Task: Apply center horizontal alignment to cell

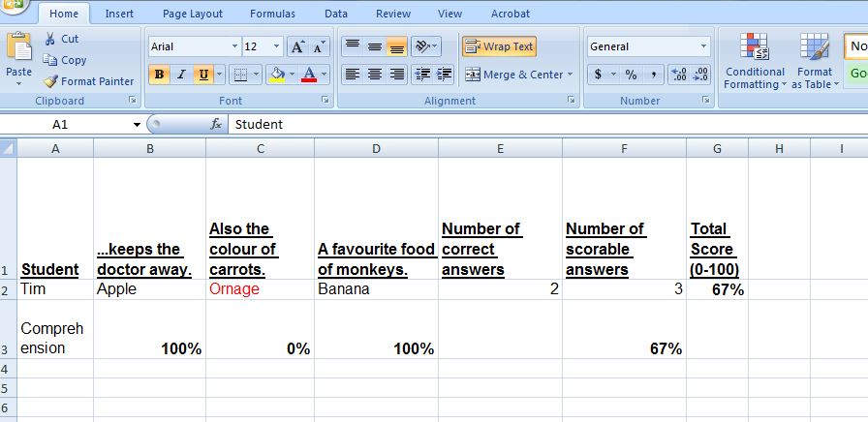Action: click(374, 75)
